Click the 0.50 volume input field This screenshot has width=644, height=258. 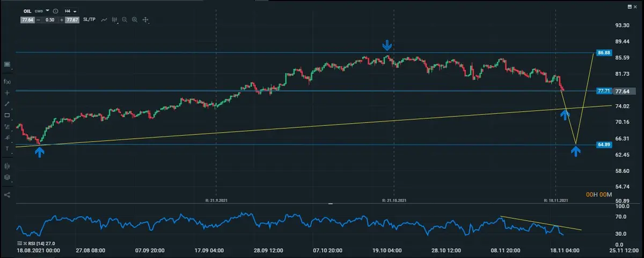(x=49, y=20)
